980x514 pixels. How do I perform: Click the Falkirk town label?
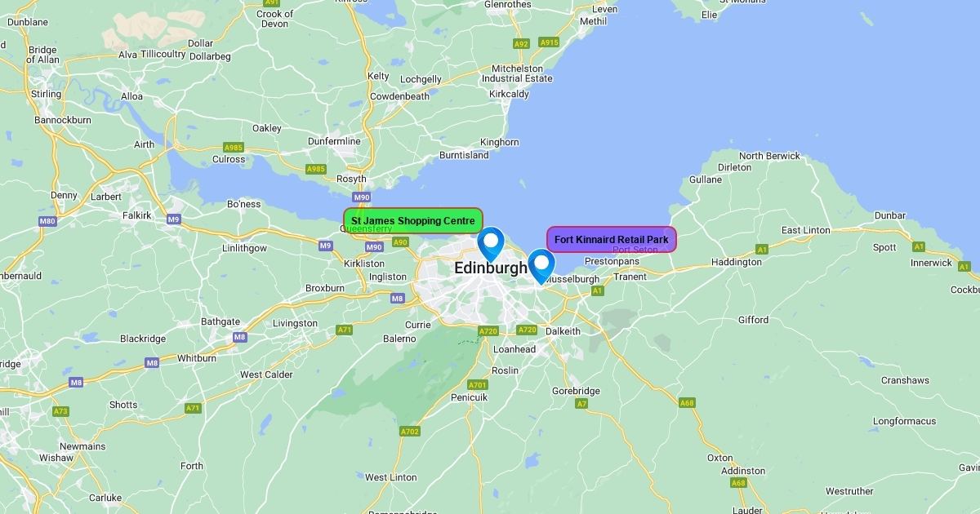[137, 215]
